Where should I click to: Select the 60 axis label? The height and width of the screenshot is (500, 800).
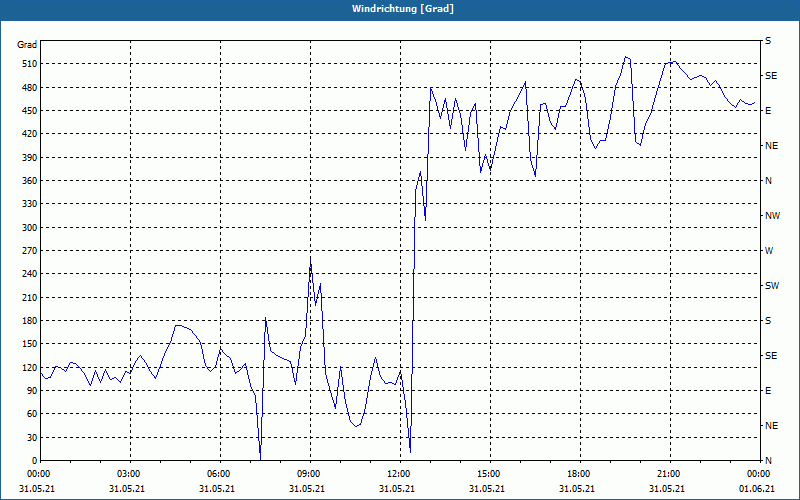point(32,414)
